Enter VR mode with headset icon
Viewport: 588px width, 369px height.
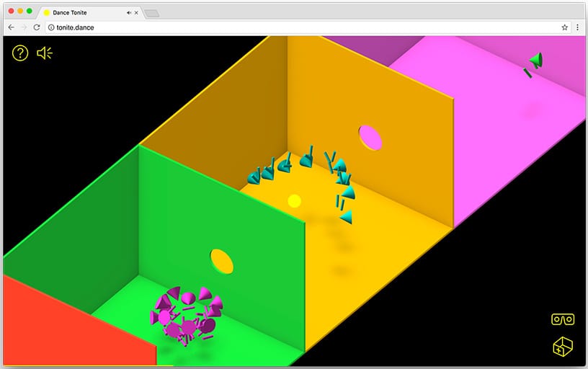coord(562,319)
